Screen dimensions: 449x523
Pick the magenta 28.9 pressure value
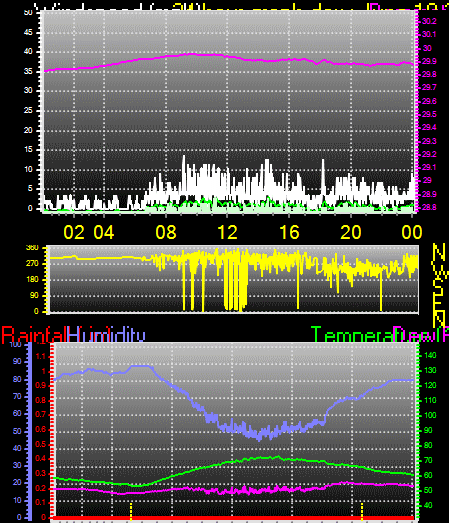[x=429, y=194]
